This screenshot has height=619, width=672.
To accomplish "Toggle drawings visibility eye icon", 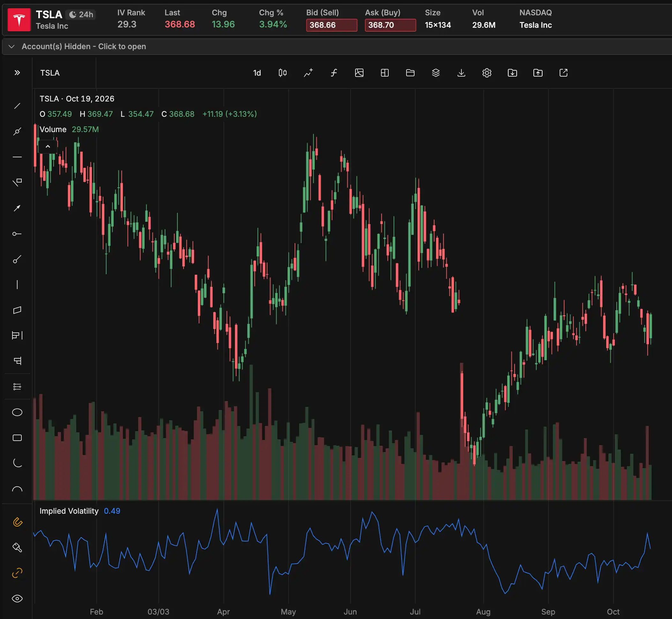I will tap(17, 599).
